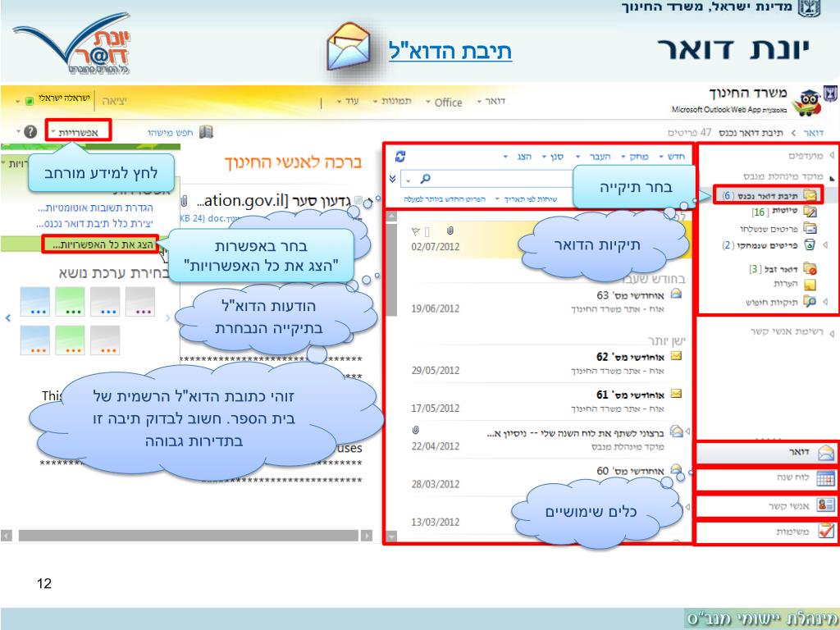Click the דואר breadcrumb link

click(813, 132)
